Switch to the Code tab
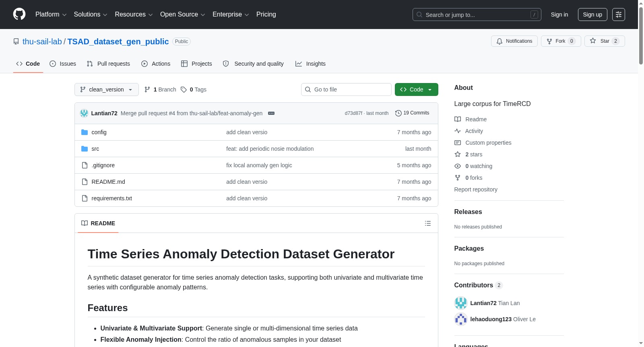The image size is (644, 347). pos(28,64)
